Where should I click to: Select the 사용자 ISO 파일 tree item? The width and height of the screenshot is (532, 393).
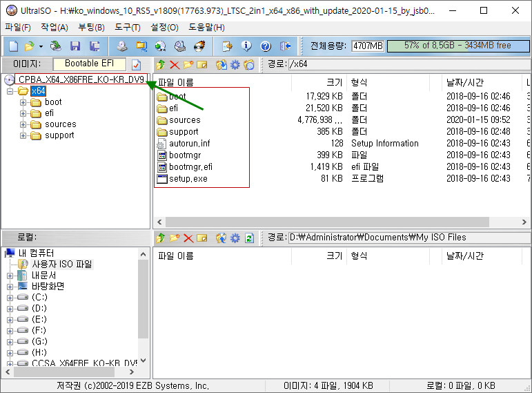(x=61, y=265)
